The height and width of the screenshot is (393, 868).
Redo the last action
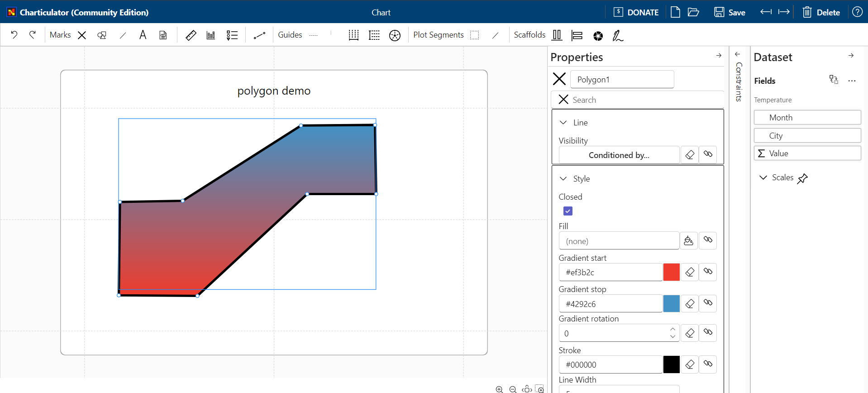coord(33,35)
